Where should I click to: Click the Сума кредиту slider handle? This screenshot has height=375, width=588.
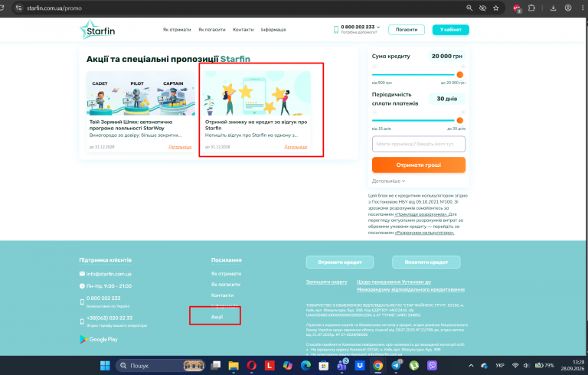pyautogui.click(x=459, y=75)
